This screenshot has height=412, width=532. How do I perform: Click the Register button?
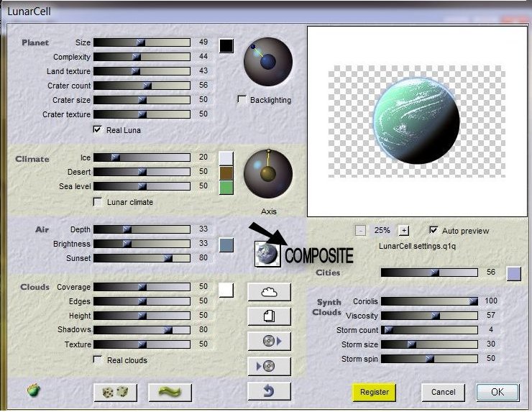[x=375, y=393]
